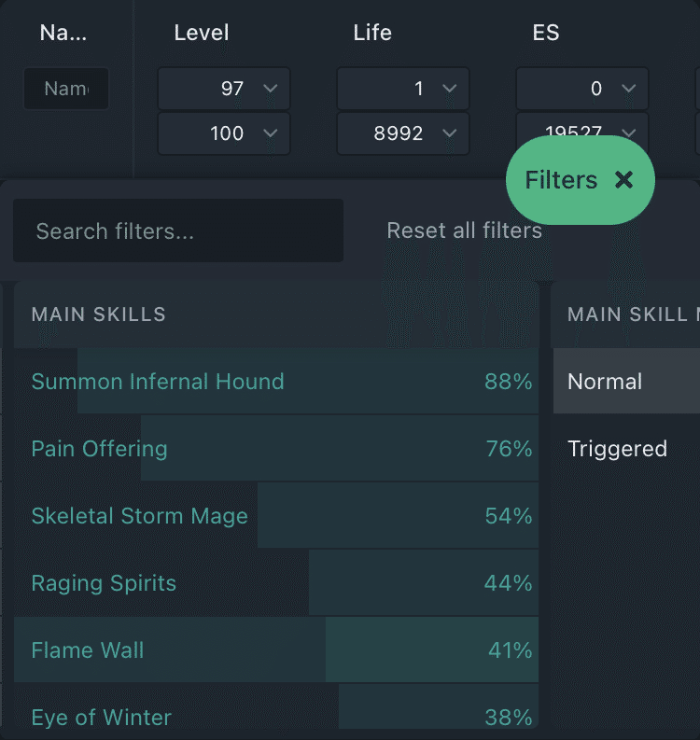The height and width of the screenshot is (740, 700).
Task: Focus the Search filters text box
Action: [x=178, y=230]
